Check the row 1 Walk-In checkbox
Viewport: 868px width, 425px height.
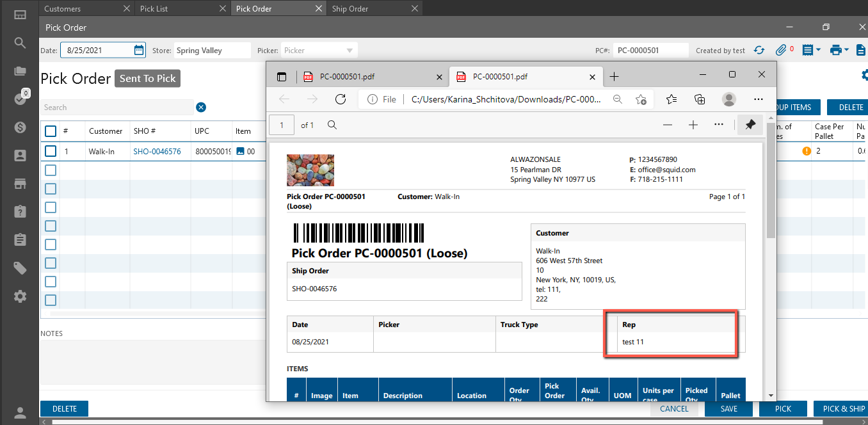[x=51, y=152]
